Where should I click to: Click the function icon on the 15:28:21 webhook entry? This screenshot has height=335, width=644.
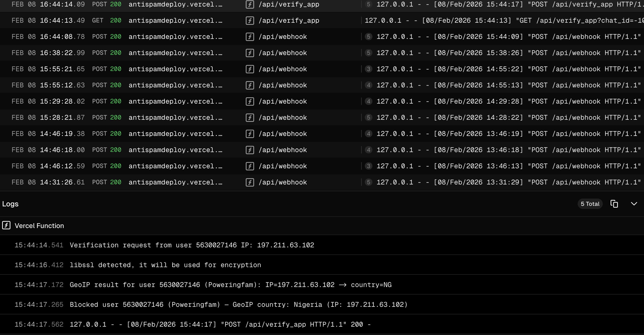coord(250,117)
